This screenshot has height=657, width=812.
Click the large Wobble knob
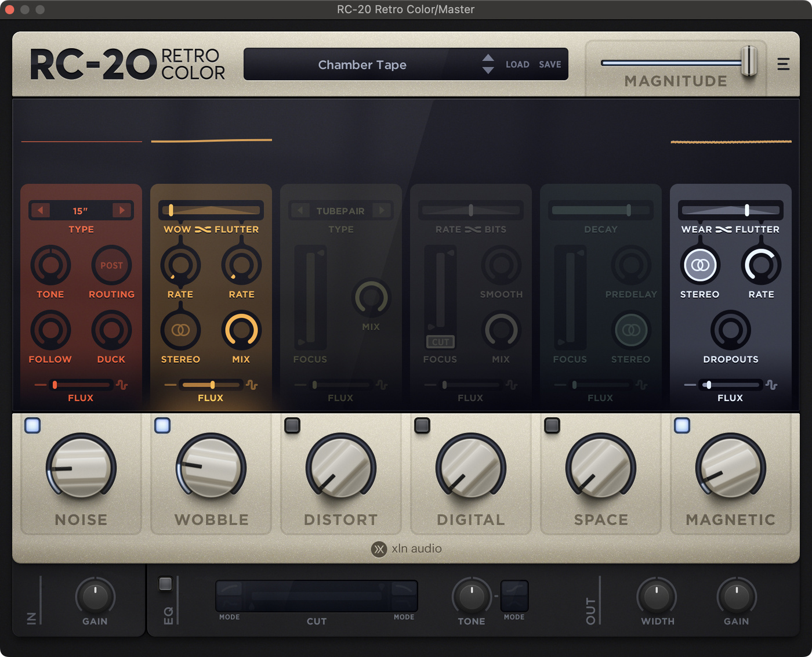pos(211,467)
